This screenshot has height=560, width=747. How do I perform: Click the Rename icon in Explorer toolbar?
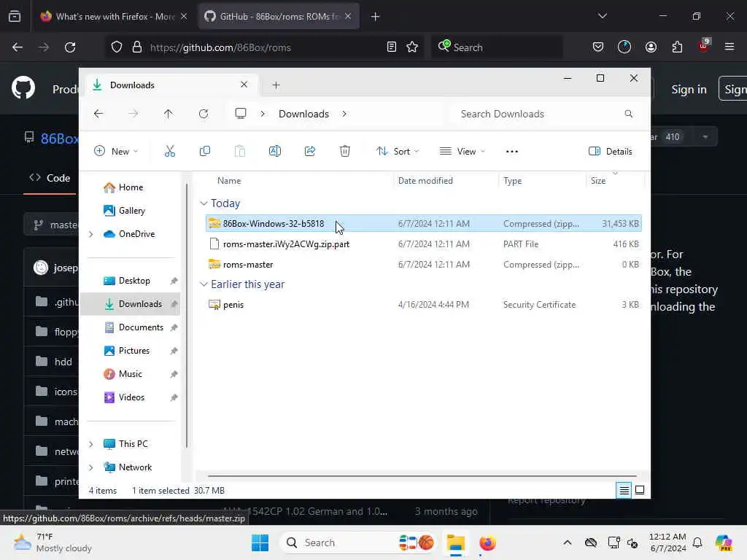tap(275, 152)
